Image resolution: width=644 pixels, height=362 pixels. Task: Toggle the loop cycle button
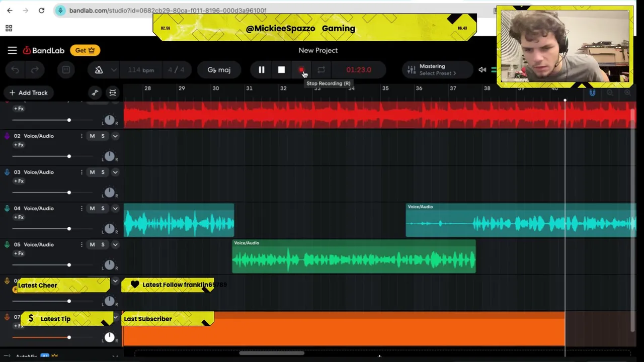coord(321,70)
